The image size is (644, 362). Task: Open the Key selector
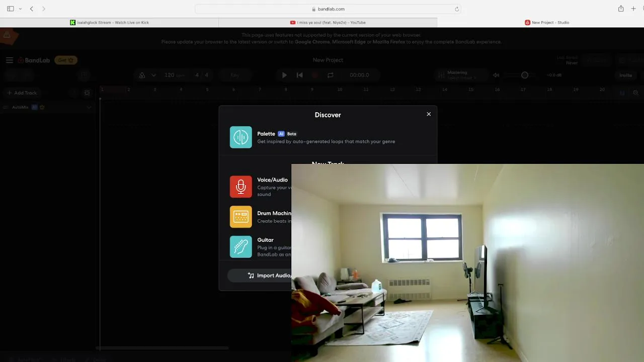(x=235, y=75)
